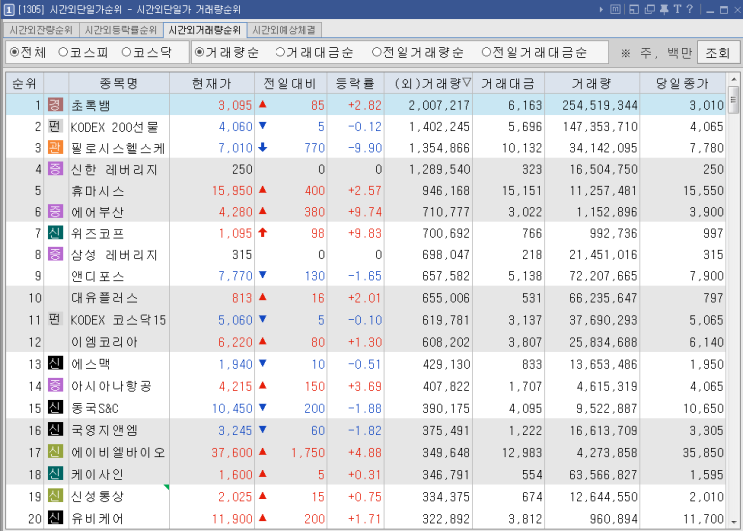
Task: Click the 펀 badge next to KODEX 코스닥15
Action: point(55,319)
